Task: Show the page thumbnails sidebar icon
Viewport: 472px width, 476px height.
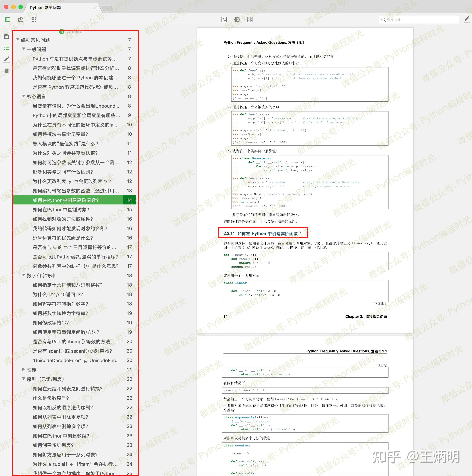Action: click(x=7, y=36)
